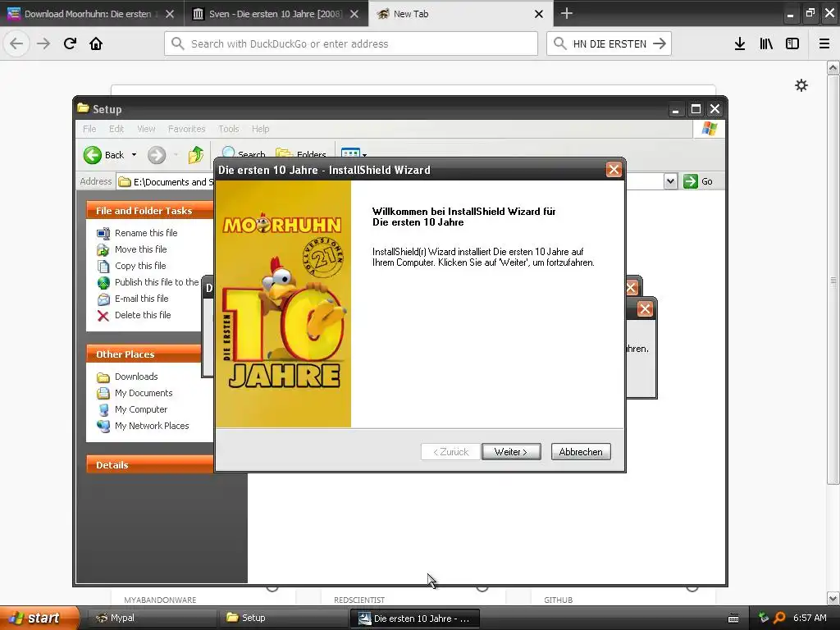Go to browser home page
This screenshot has width=840, height=630.
(x=96, y=43)
